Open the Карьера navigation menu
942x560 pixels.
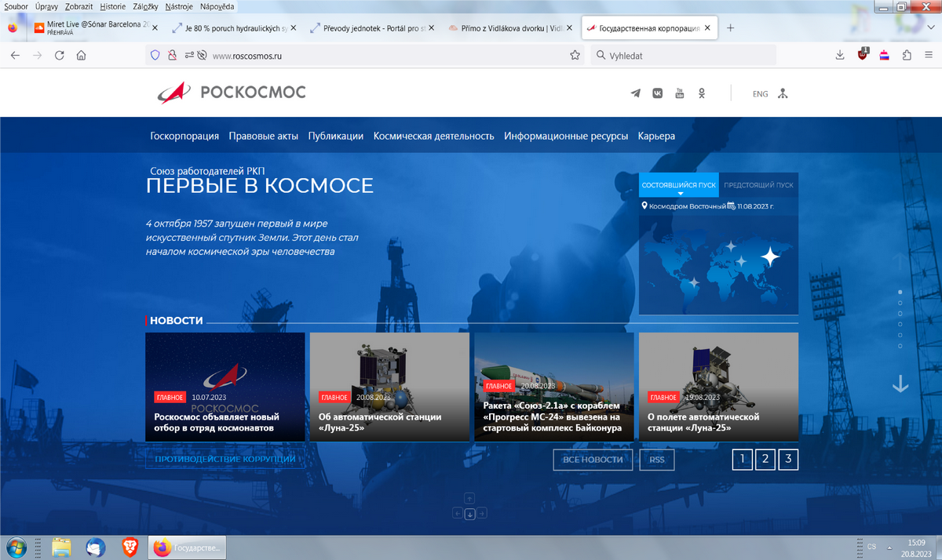coord(656,136)
